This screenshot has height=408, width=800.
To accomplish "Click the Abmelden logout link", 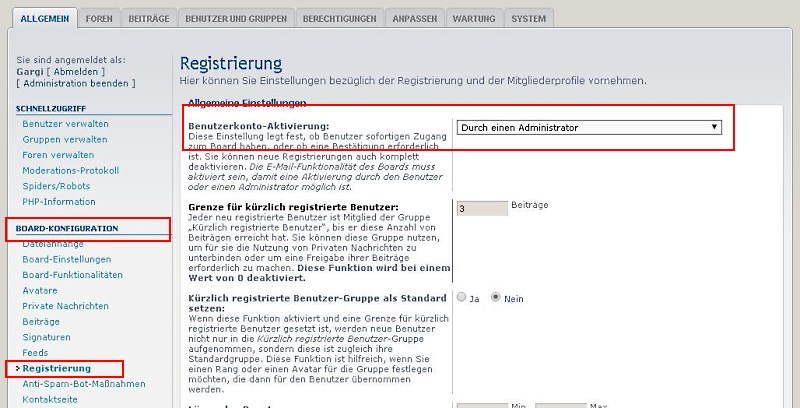I will click(76, 72).
